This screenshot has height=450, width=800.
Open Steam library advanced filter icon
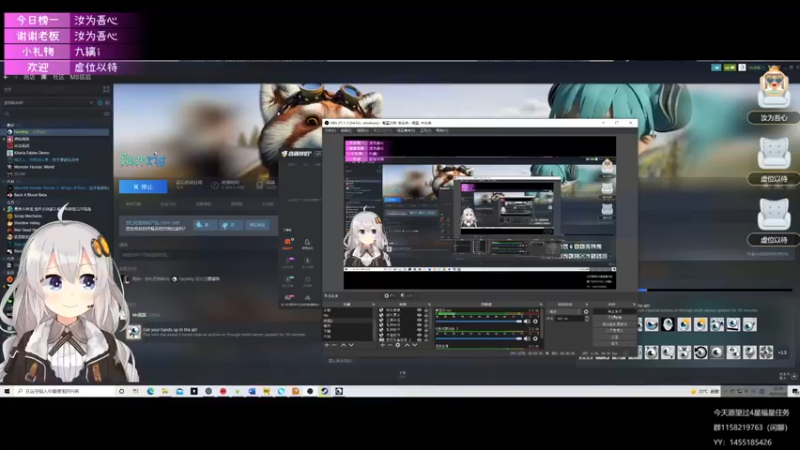[x=107, y=114]
